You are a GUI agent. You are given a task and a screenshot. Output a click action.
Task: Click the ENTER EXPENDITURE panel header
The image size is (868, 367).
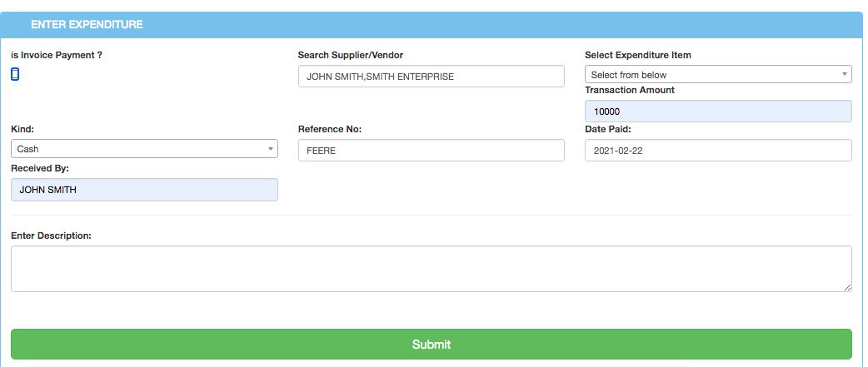pos(87,25)
